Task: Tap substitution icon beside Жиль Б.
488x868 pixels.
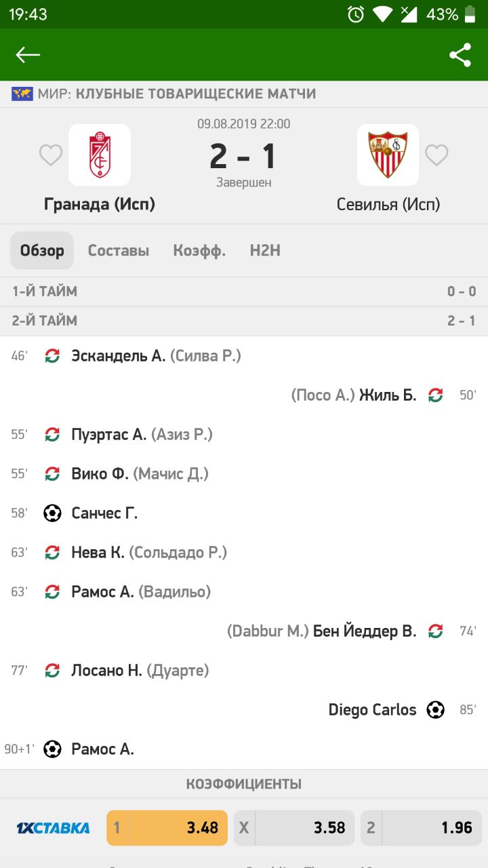Action: click(435, 395)
